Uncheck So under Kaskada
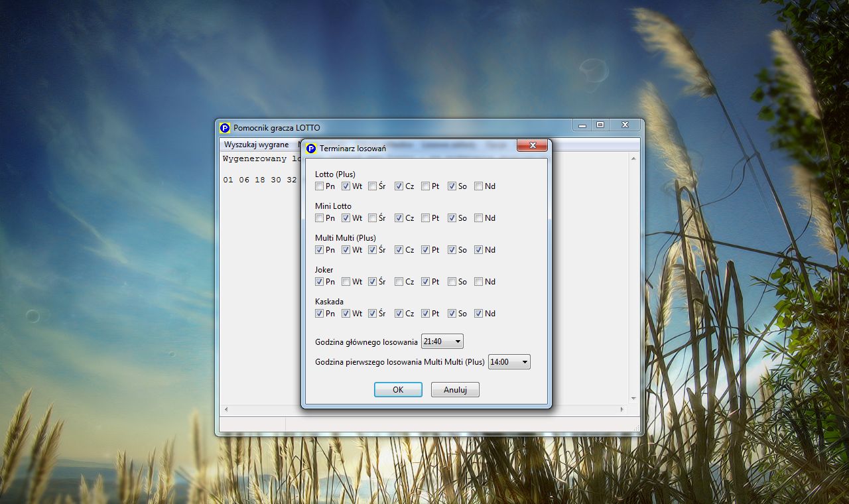 click(452, 314)
